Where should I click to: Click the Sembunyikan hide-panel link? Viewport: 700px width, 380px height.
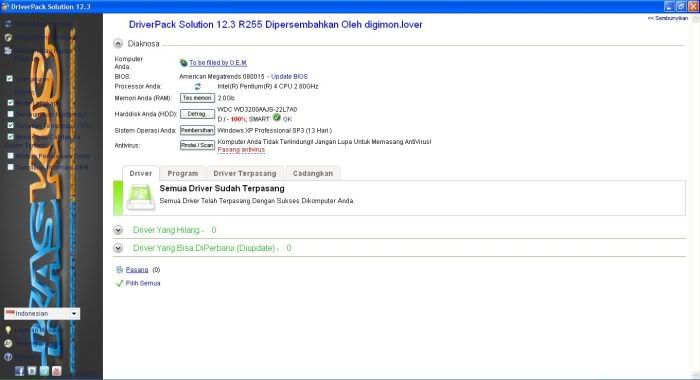coord(668,18)
